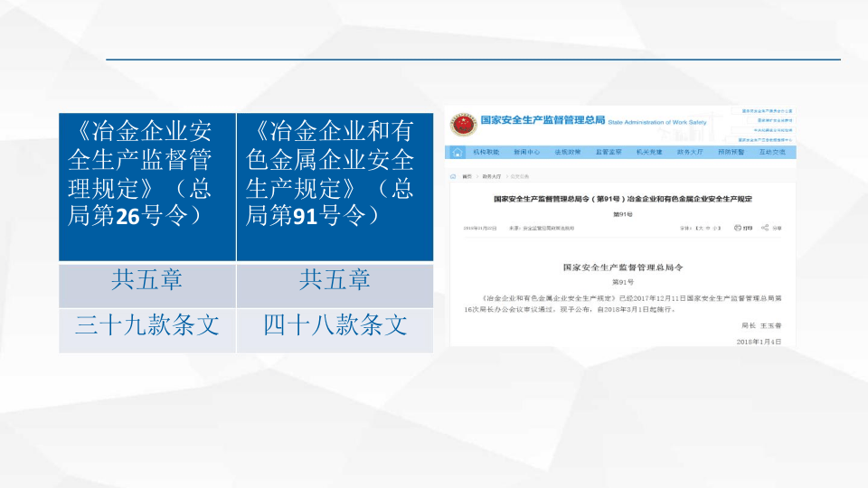
Task: Click the article paragraph starting 《冶金企业和有色金属企业安全生产规定》已经
Action: (623, 304)
